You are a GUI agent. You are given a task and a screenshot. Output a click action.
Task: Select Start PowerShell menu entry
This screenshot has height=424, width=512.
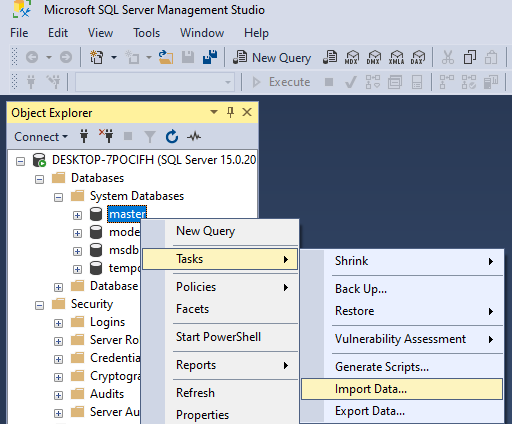pyautogui.click(x=220, y=337)
